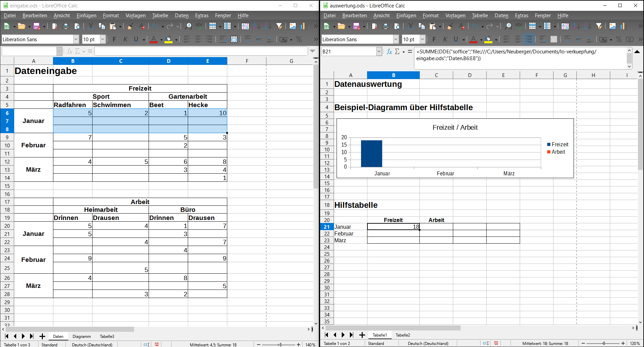
Task: Open Function Wizard beside B21 name box
Action: pos(389,51)
